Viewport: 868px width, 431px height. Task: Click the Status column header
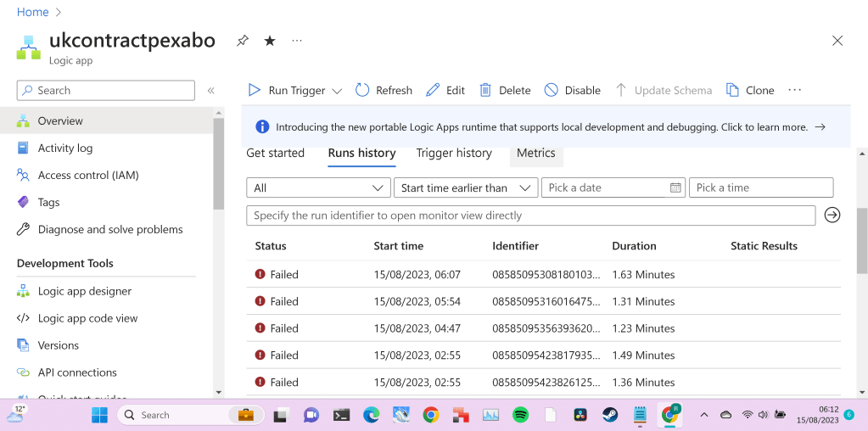[x=271, y=246]
